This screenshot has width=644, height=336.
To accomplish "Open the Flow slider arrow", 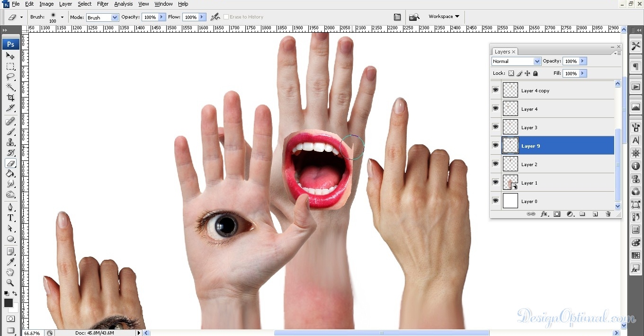I will coord(203,17).
